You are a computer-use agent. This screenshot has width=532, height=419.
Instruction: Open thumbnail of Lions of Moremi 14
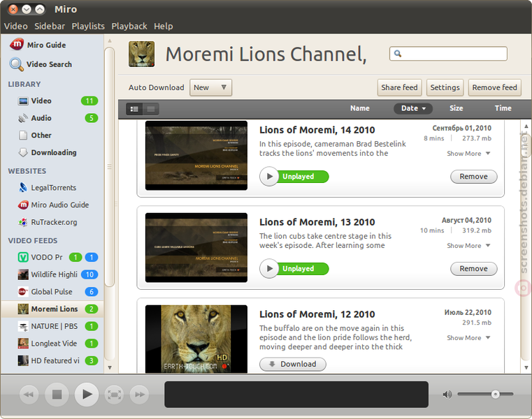click(x=196, y=156)
